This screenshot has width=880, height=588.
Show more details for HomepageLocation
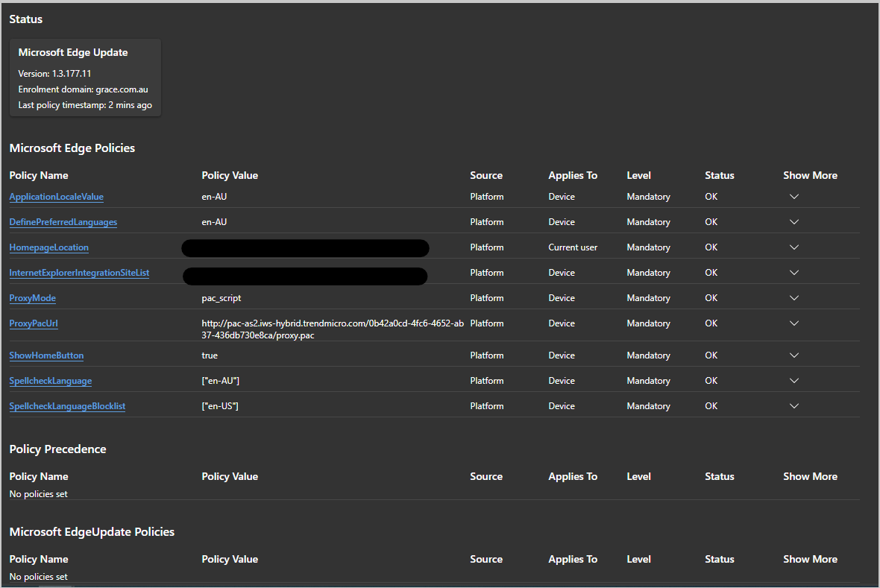tap(793, 247)
